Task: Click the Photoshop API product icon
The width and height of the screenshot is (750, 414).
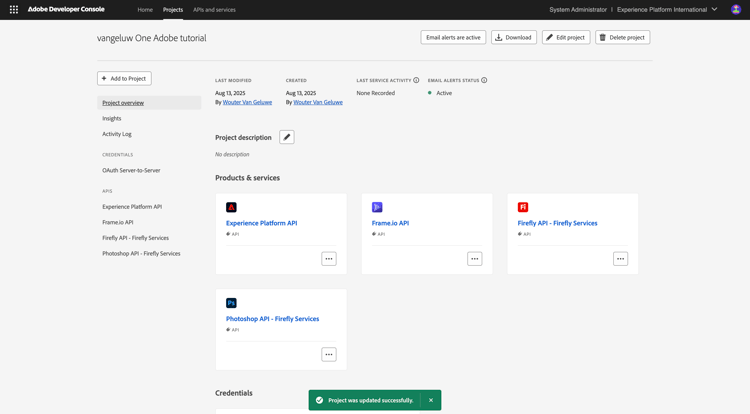Action: [x=231, y=303]
